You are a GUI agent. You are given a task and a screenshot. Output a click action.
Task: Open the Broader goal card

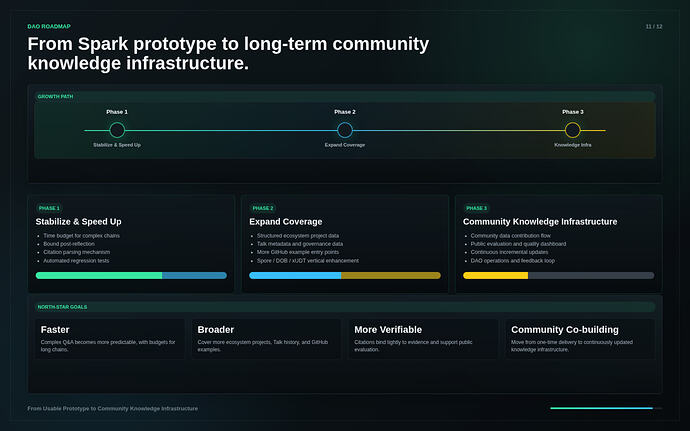pos(266,339)
